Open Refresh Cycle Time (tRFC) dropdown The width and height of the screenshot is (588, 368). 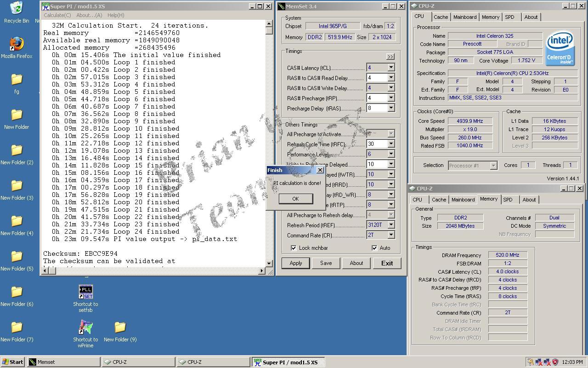(391, 144)
